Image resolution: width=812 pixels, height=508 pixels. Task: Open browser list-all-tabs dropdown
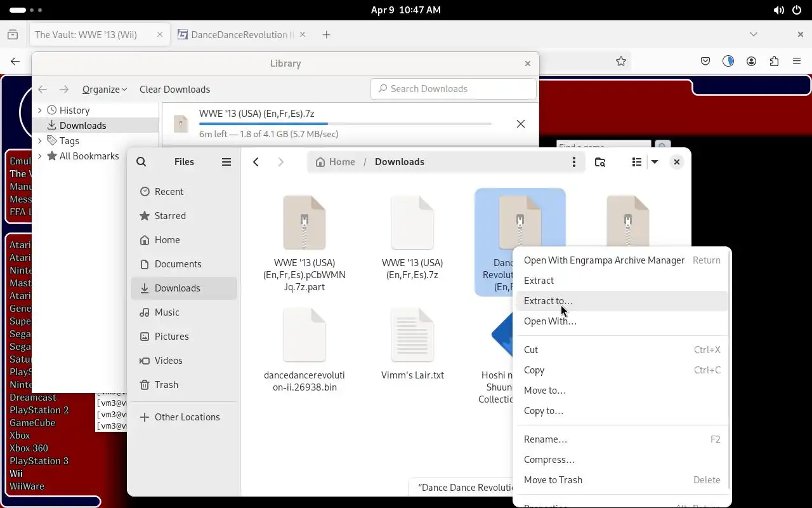[753, 34]
